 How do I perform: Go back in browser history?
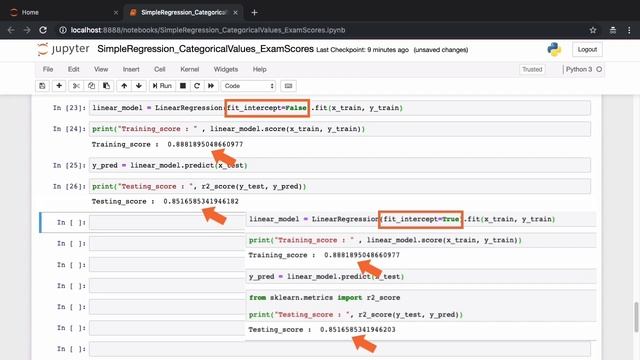[11, 30]
